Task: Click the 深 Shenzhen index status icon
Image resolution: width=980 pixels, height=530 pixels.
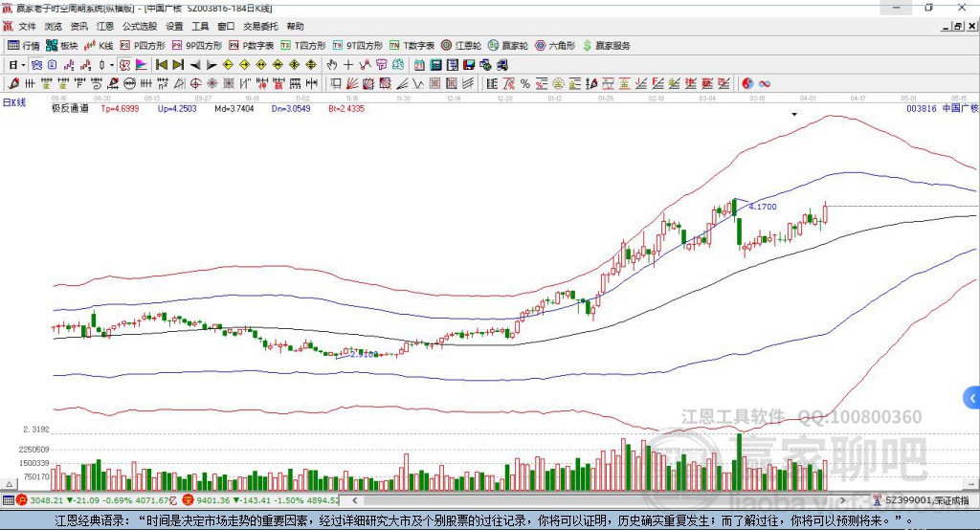Action: 189,500
